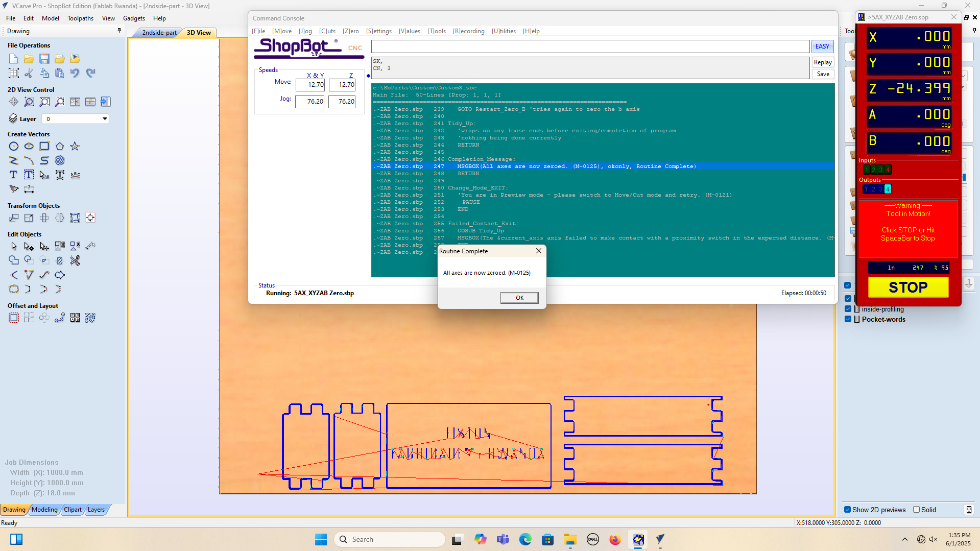This screenshot has width=980, height=551.
Task: Click the Redo arrow icon
Action: pos(90,73)
